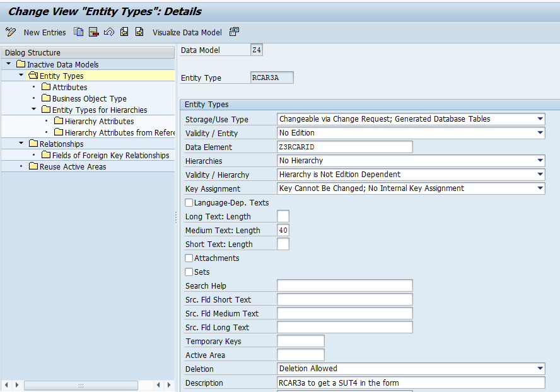Click the Search Help input field
This screenshot has width=560, height=392.
coord(345,285)
